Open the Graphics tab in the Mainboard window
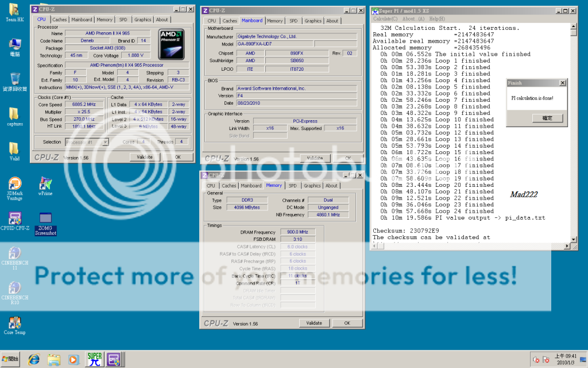Image resolution: width=588 pixels, height=368 pixels. click(313, 21)
